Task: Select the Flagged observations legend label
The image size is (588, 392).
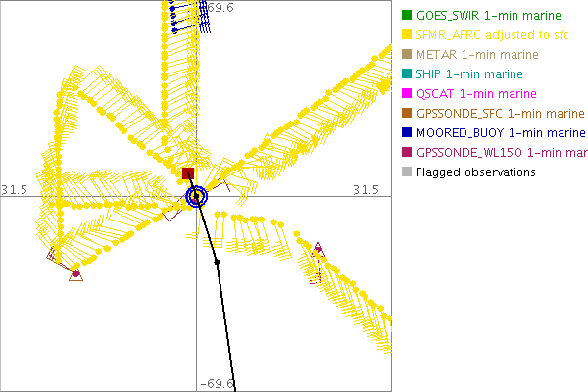Action: tap(475, 171)
